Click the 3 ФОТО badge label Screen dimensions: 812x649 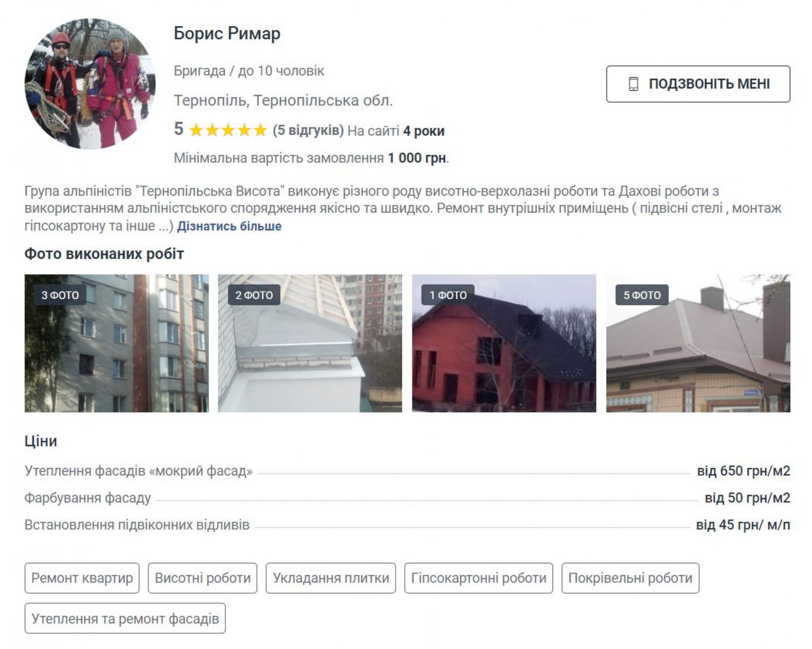(x=60, y=295)
